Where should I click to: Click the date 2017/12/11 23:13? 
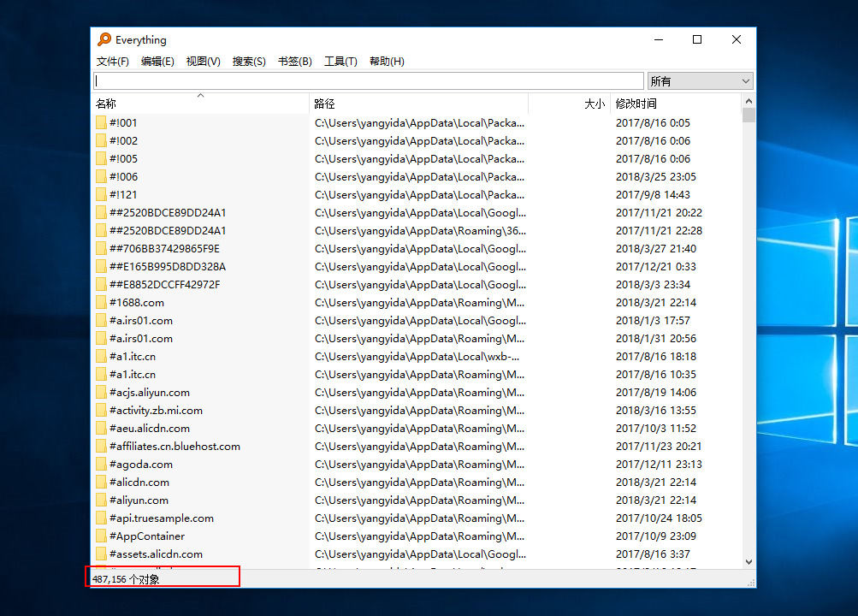coord(659,465)
